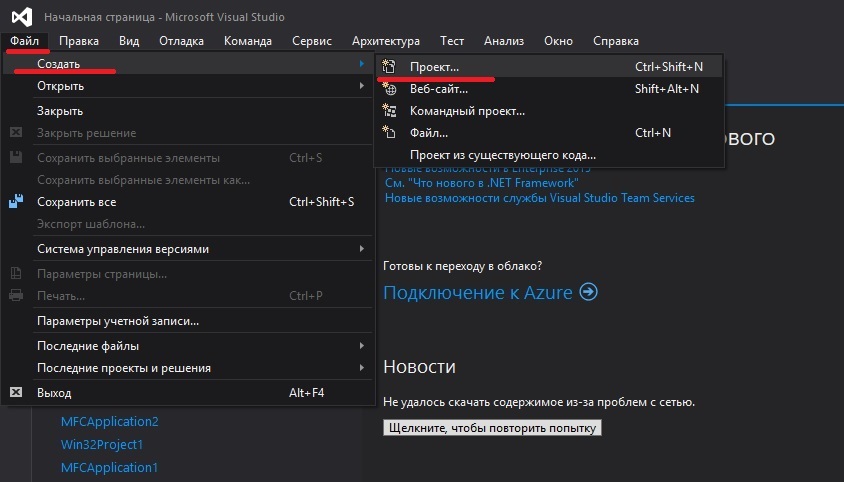The height and width of the screenshot is (482, 844).
Task: Select Последние проекты и решения entry
Action: click(x=187, y=367)
